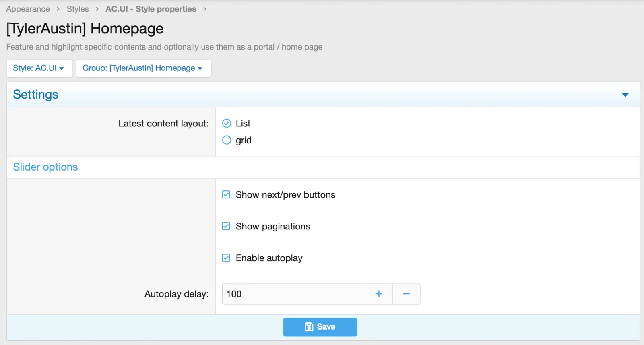Image resolution: width=644 pixels, height=345 pixels.
Task: Toggle Show next/prev buttons checkbox
Action: coord(226,195)
